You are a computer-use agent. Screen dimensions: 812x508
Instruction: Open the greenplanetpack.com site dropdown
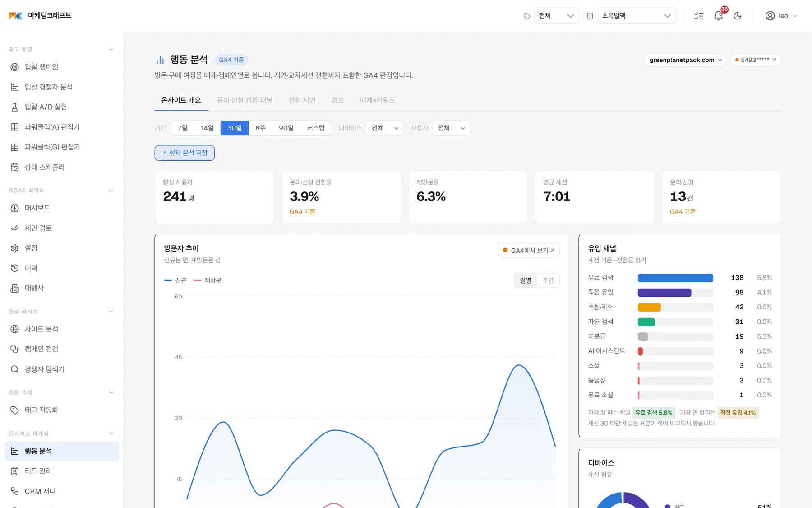(685, 60)
